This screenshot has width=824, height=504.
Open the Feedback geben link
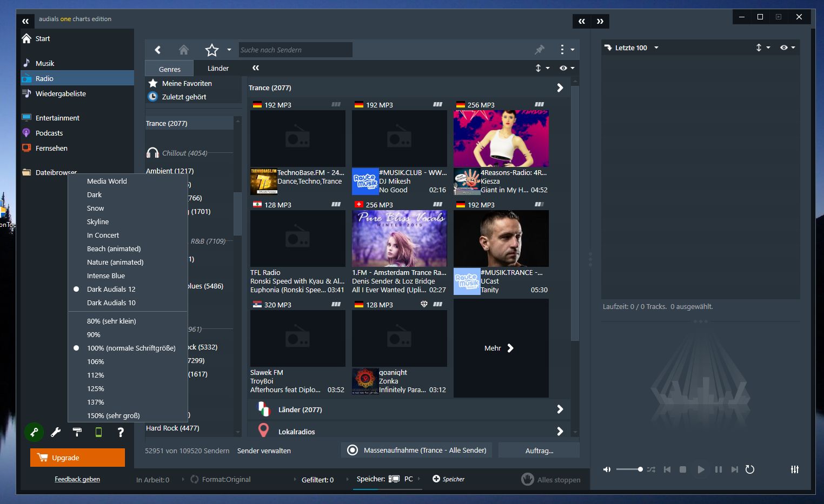click(77, 479)
